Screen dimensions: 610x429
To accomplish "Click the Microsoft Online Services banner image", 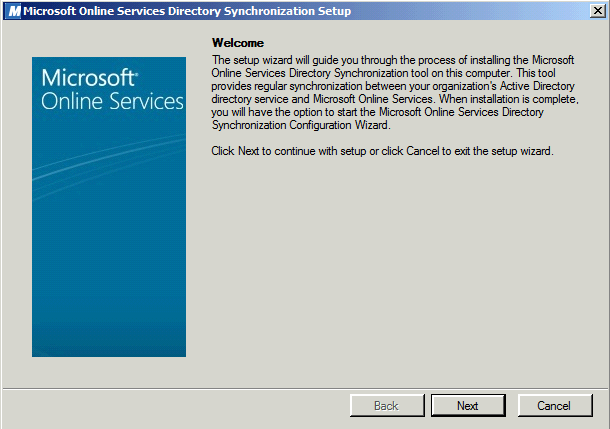I will click(x=109, y=207).
